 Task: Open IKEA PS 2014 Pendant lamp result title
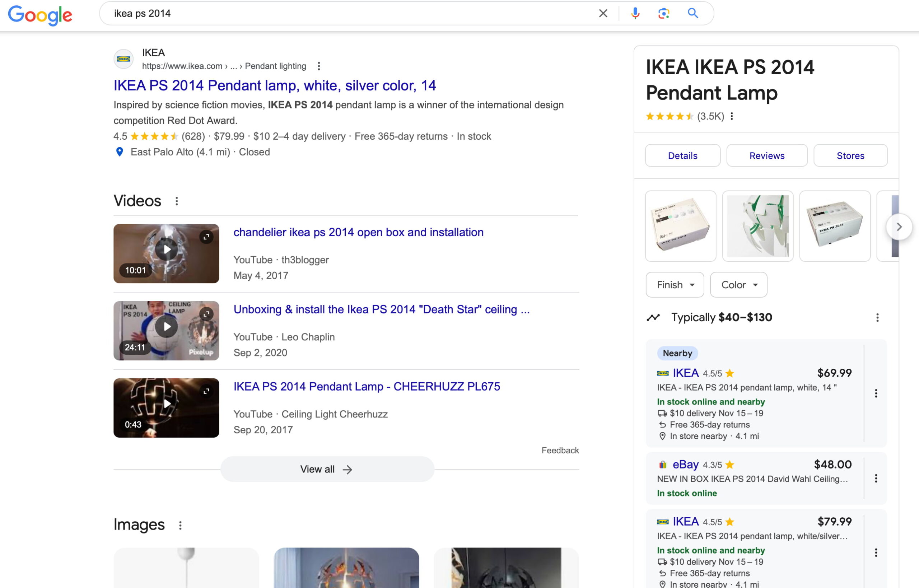(x=275, y=85)
